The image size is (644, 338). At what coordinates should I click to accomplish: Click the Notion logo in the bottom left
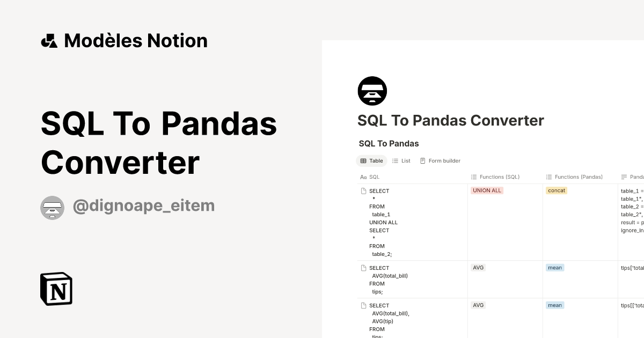click(x=56, y=289)
